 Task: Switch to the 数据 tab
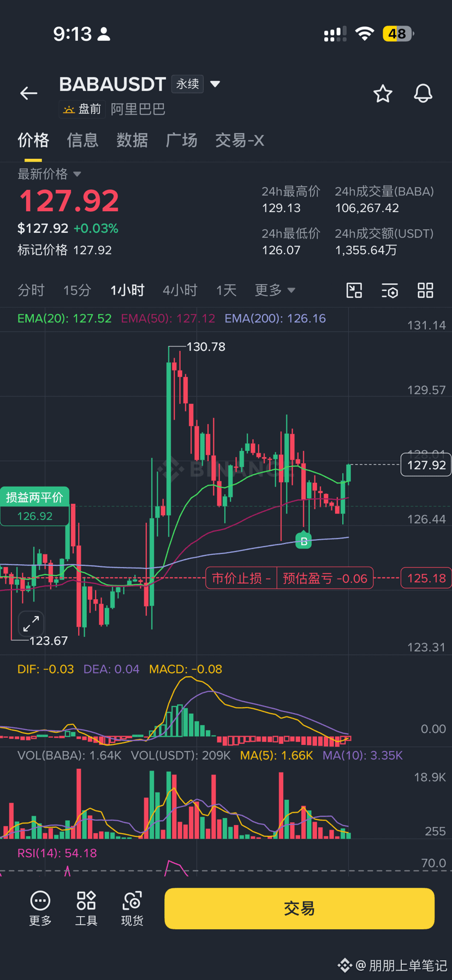[132, 140]
